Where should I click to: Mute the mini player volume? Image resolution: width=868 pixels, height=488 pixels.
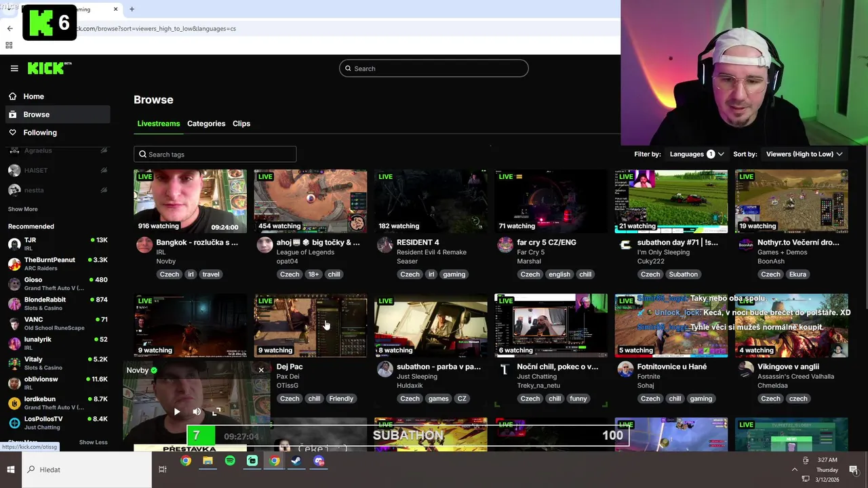coord(197,411)
